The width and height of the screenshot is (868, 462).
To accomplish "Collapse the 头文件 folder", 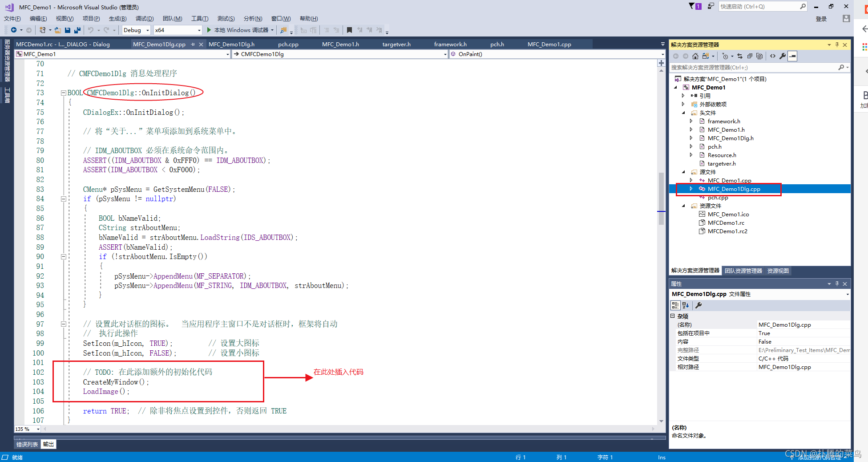I will click(x=684, y=113).
